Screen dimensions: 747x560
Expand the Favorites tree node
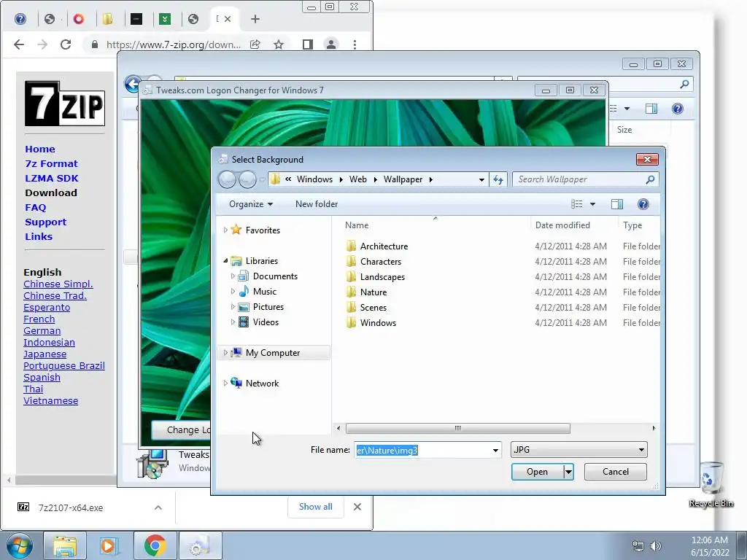pos(225,230)
